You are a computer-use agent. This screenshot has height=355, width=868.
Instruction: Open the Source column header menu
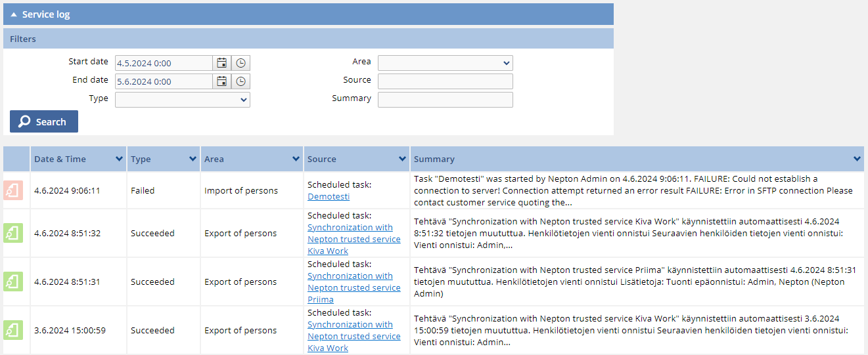402,159
